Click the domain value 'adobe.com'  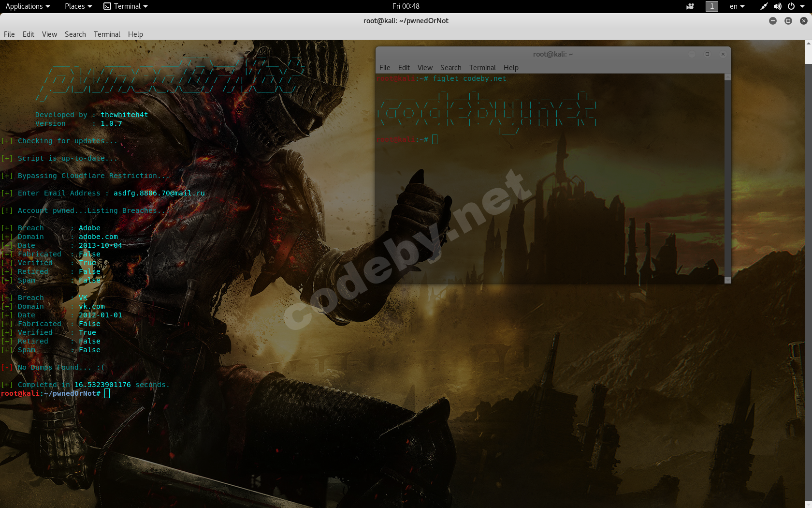click(x=98, y=237)
